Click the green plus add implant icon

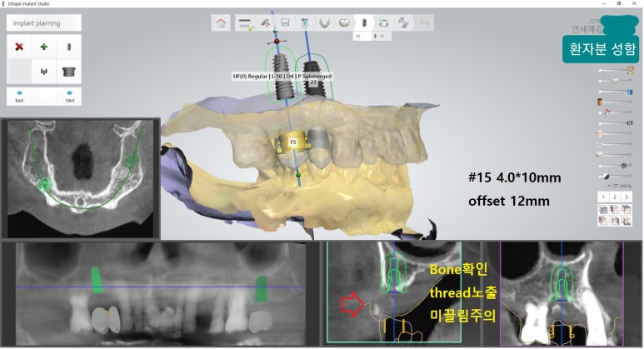pyautogui.click(x=44, y=47)
